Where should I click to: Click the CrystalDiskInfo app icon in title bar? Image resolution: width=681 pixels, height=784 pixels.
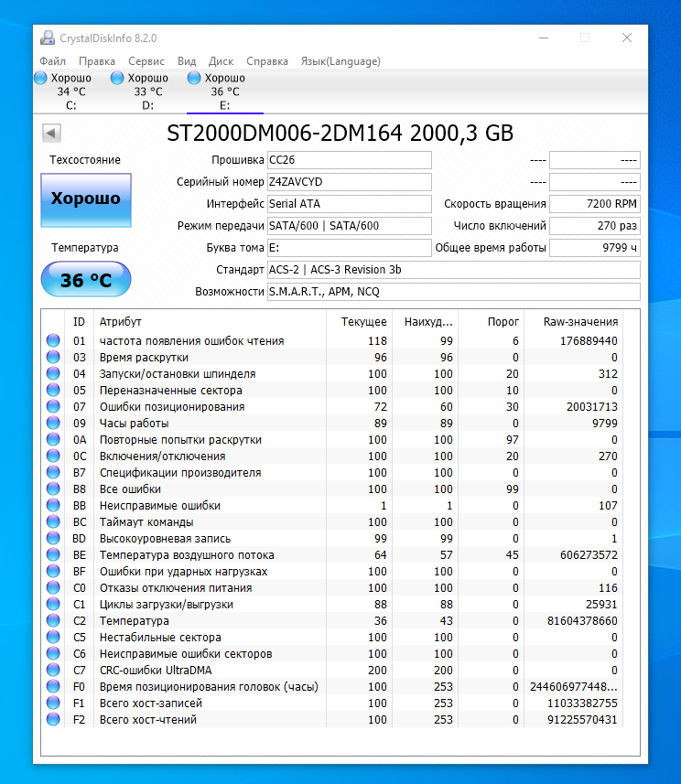coord(48,38)
